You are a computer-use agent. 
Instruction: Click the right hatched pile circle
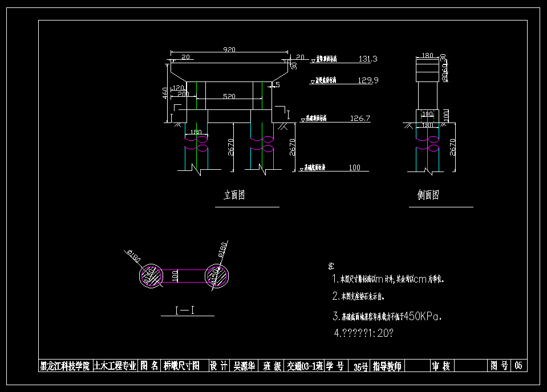(x=218, y=276)
